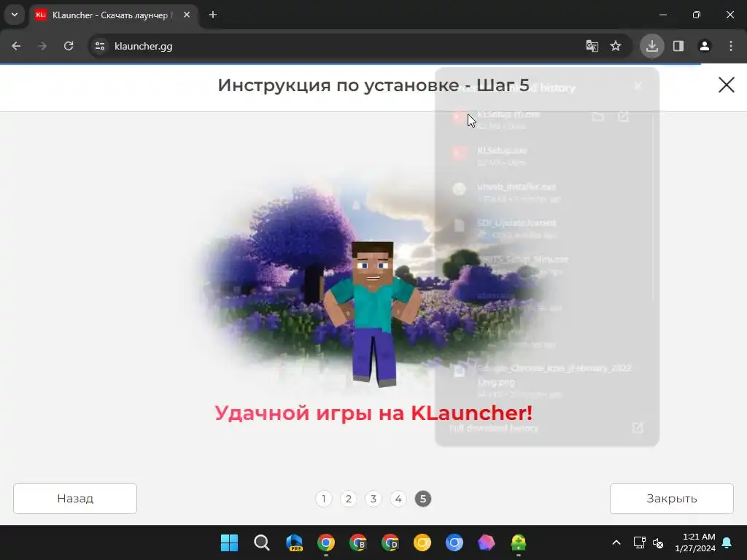Jump to installation step 3
This screenshot has width=747, height=560.
pyautogui.click(x=373, y=499)
